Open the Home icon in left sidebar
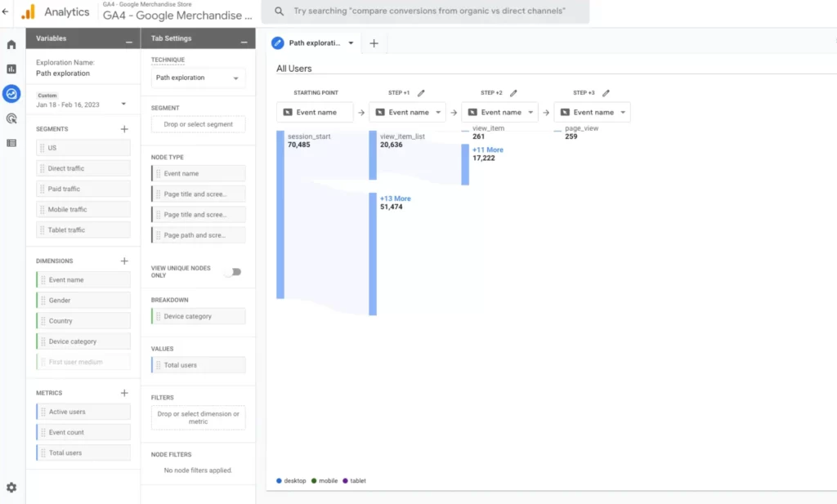 click(11, 44)
